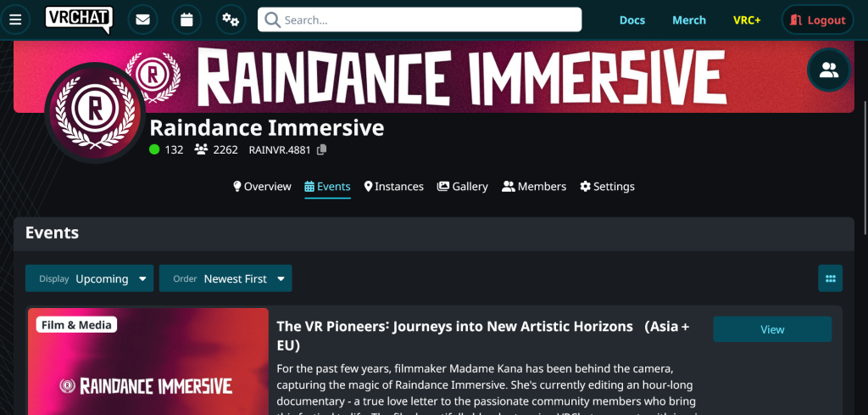
Task: Open the Docs link
Action: tap(632, 20)
